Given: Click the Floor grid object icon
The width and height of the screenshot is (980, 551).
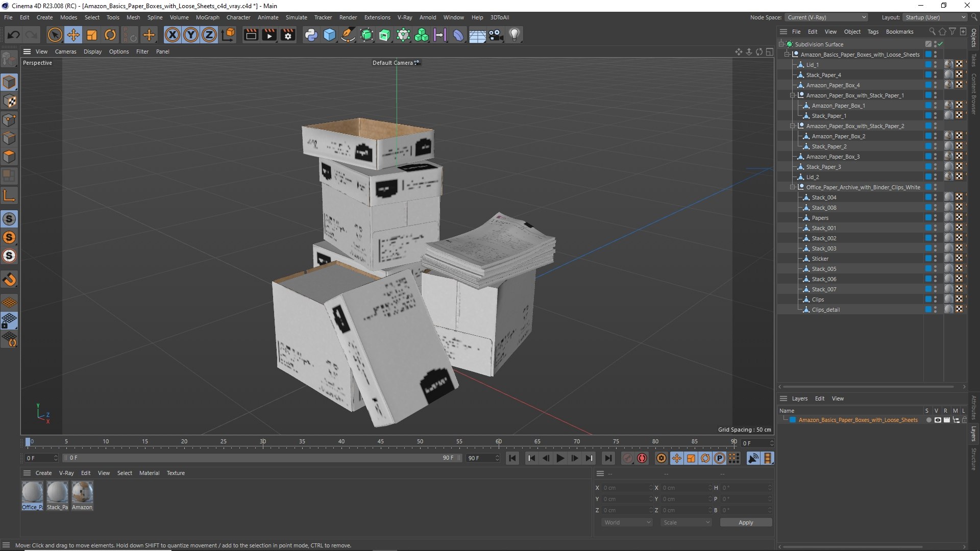Looking at the screenshot, I should (477, 35).
